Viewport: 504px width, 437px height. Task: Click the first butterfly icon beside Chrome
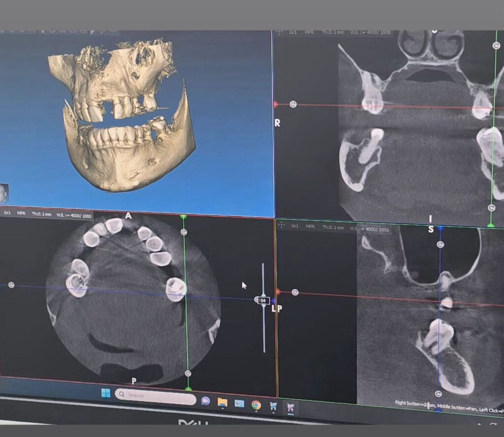click(x=273, y=406)
